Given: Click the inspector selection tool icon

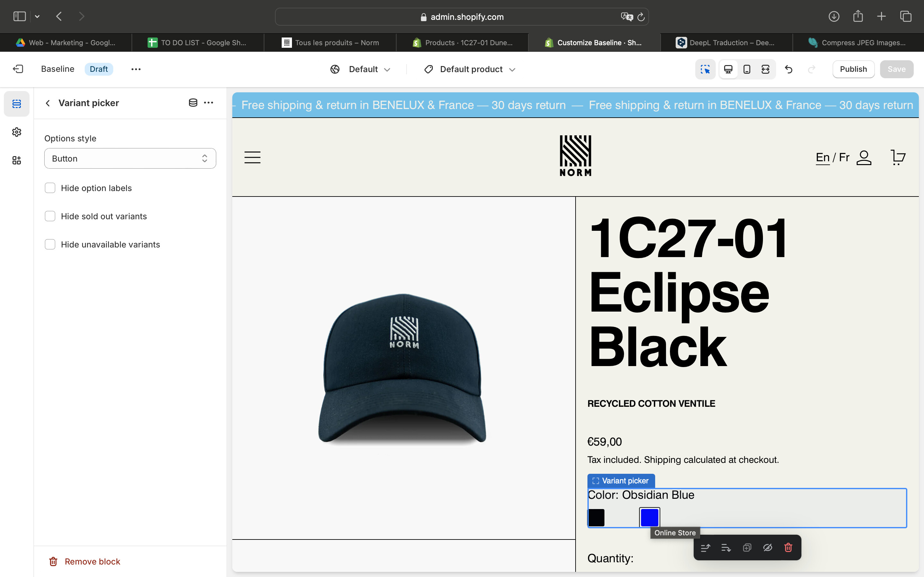Looking at the screenshot, I should (705, 69).
